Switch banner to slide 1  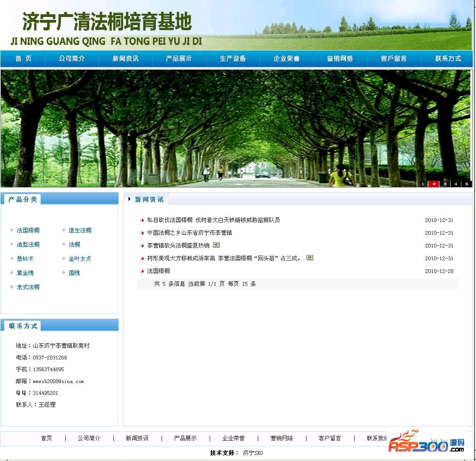423,184
